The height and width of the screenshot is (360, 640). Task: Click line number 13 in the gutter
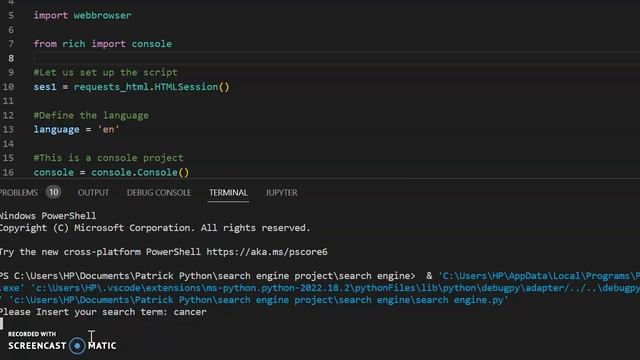point(8,129)
